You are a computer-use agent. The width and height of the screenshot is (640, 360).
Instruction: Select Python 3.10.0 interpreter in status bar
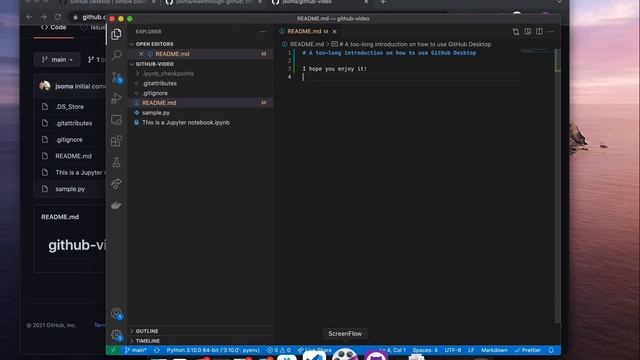click(x=213, y=350)
